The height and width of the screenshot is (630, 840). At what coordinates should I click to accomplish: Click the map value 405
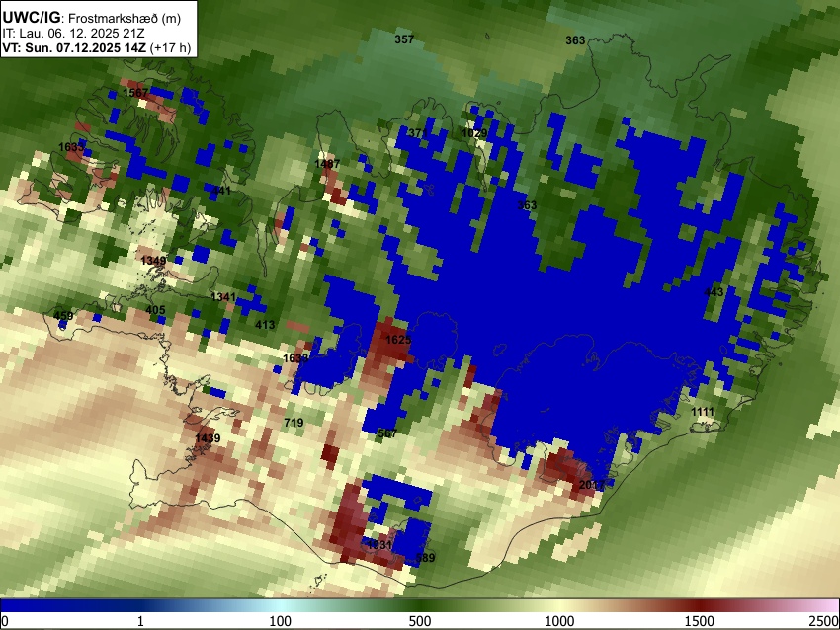156,310
